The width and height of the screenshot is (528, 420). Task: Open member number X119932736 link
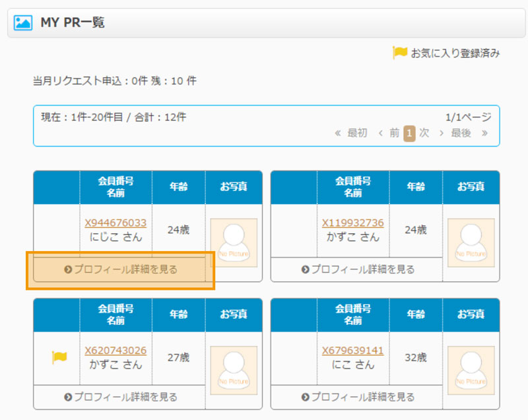352,223
